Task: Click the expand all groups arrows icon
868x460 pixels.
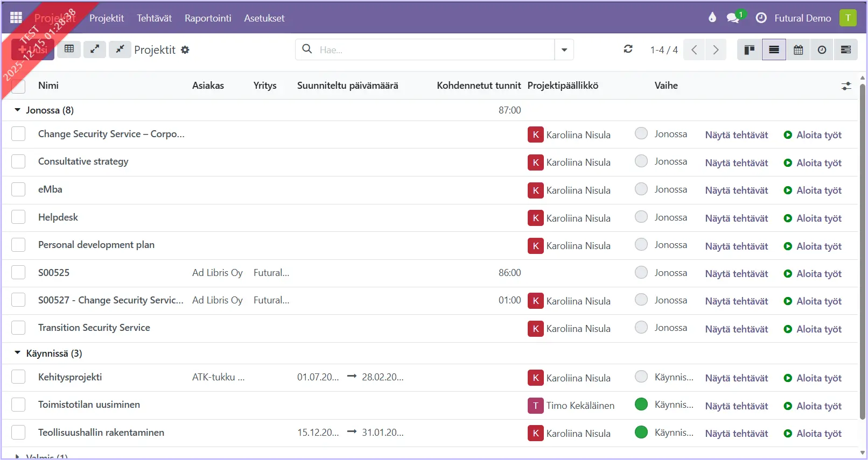Action: [95, 49]
